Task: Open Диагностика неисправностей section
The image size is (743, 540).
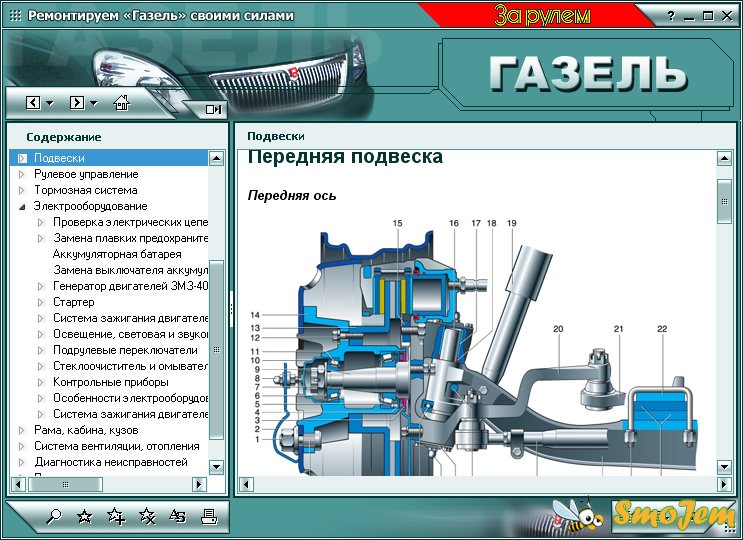Action: [x=110, y=462]
